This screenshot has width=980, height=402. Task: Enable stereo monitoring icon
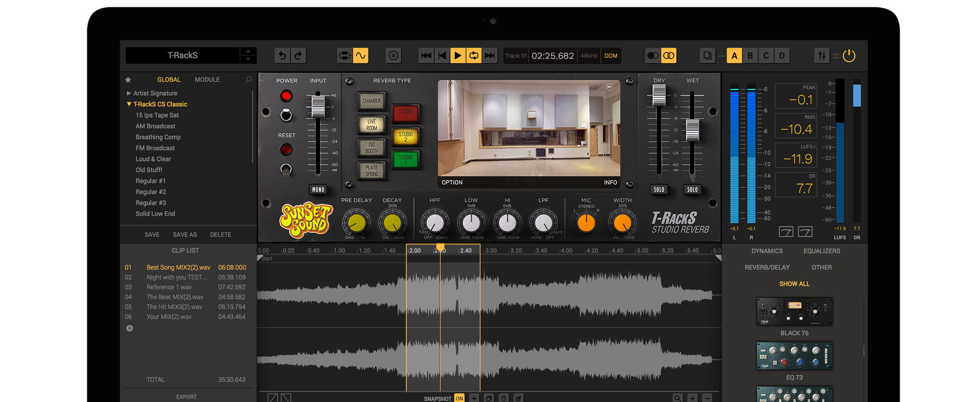coord(669,56)
